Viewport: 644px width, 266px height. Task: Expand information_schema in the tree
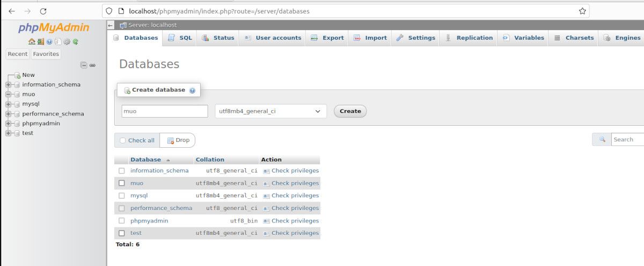tap(8, 85)
